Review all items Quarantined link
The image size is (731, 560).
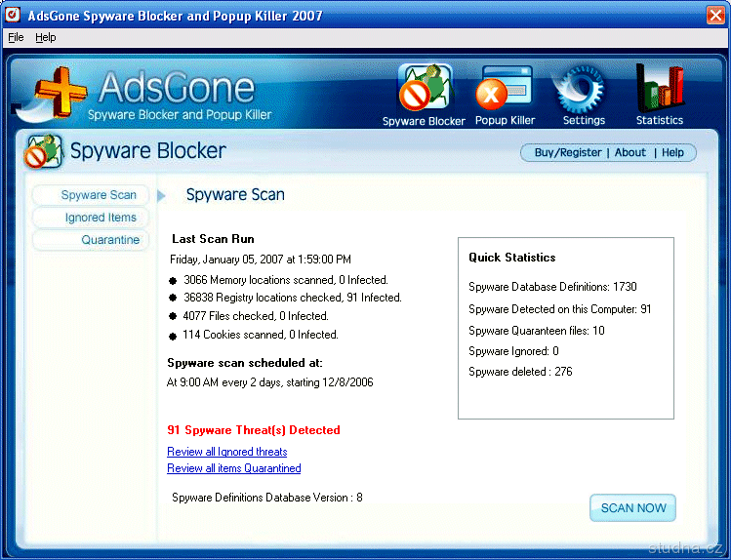click(x=233, y=468)
